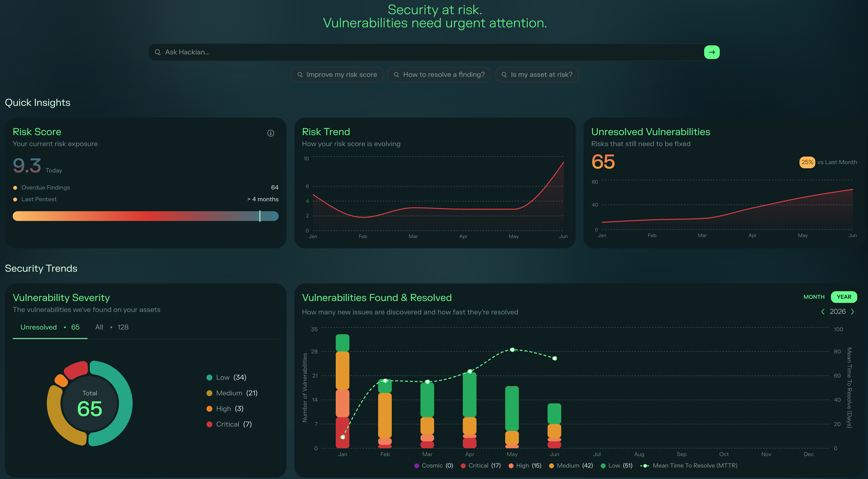
Task: Click the Vulnerabilities Found & Resolved title
Action: [x=377, y=298]
